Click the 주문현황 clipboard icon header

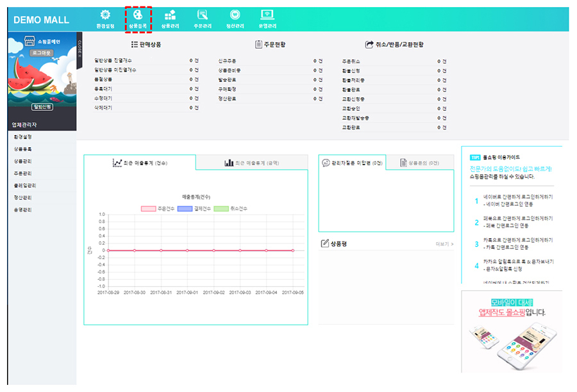click(271, 44)
